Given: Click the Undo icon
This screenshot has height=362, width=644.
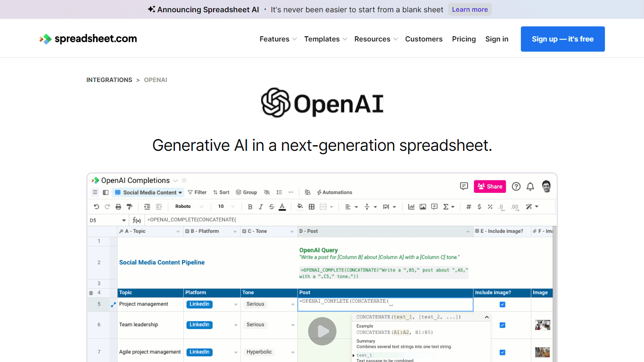Looking at the screenshot, I should [97, 206].
